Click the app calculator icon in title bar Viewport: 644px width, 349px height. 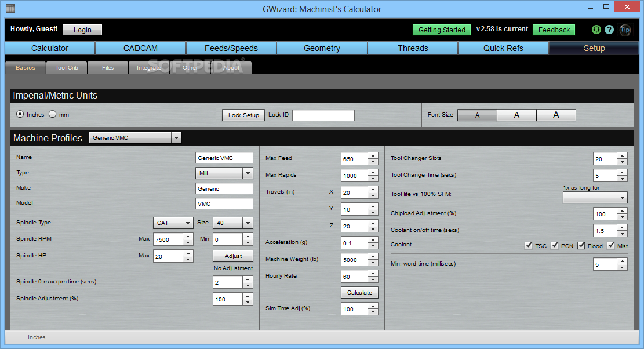pyautogui.click(x=10, y=8)
